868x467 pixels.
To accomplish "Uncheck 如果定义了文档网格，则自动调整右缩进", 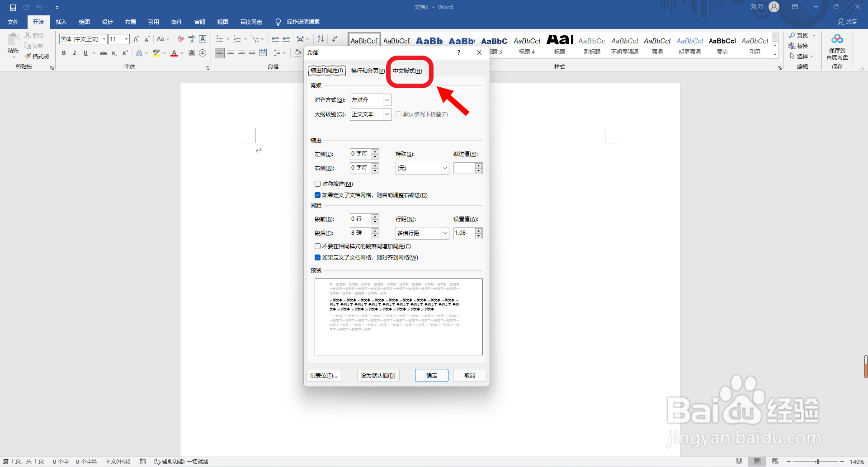I will click(318, 195).
